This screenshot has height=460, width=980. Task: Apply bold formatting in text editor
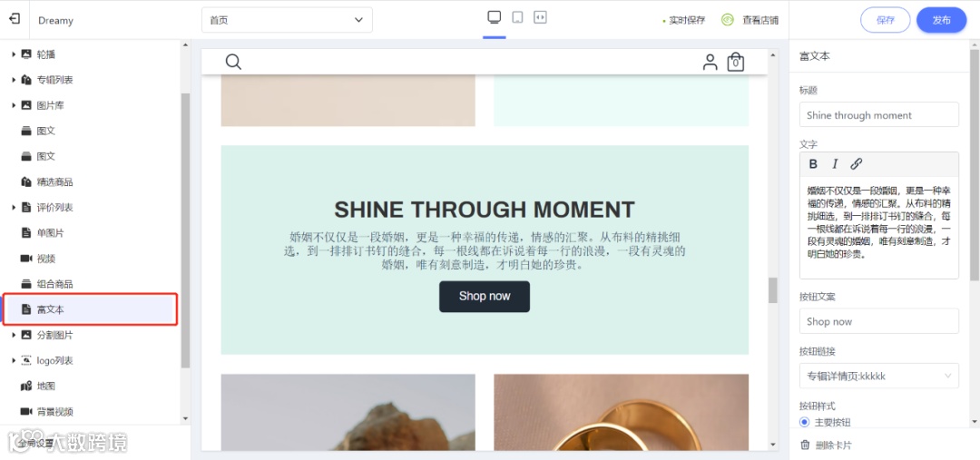click(813, 163)
